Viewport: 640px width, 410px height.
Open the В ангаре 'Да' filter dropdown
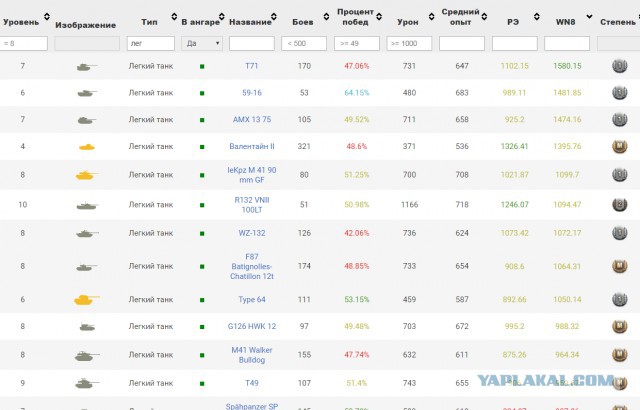click(202, 43)
